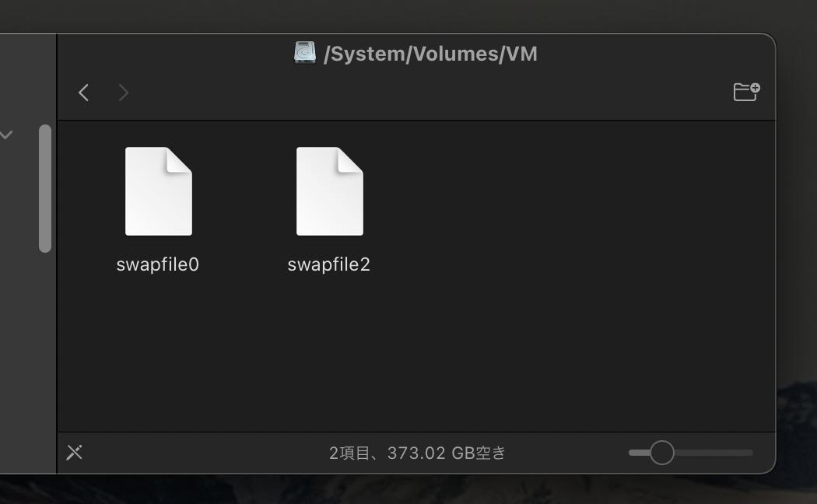Viewport: 817px width, 504px height.
Task: Select the swapfile2 document icon
Action: (330, 191)
